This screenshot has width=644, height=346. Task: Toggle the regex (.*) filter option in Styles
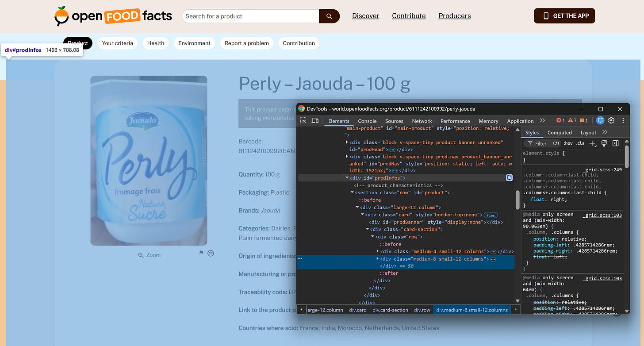(556, 143)
